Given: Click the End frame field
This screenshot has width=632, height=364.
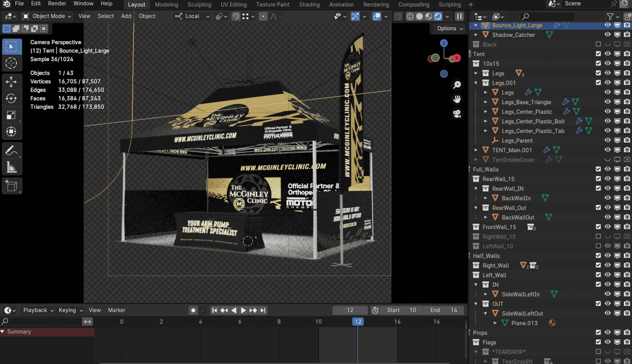Looking at the screenshot, I should [x=443, y=310].
